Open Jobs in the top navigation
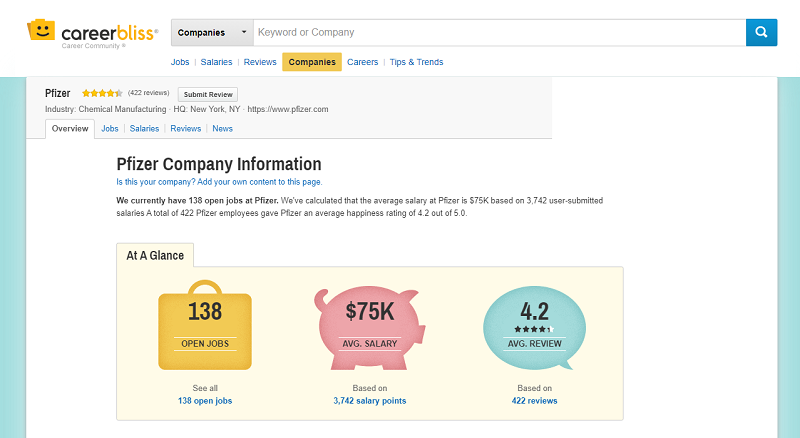800x438 pixels. [x=180, y=62]
